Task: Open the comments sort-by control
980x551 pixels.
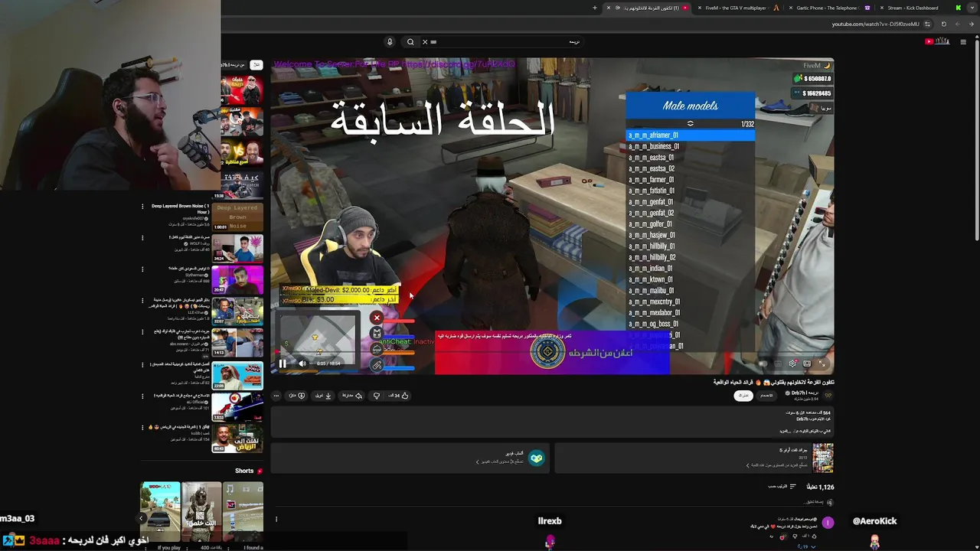Action: point(782,487)
